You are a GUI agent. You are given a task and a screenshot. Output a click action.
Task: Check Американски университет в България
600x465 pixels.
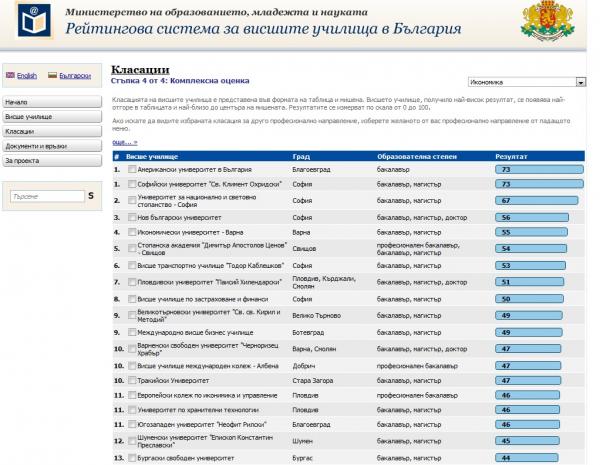(x=132, y=169)
